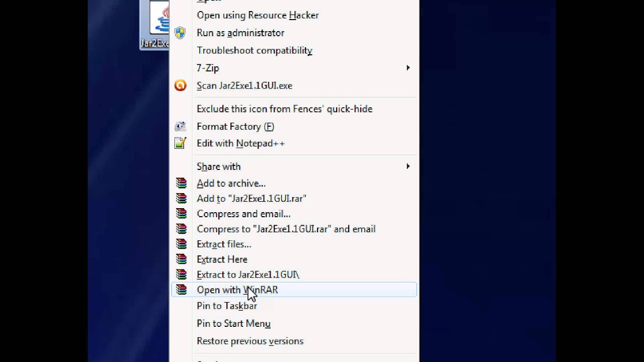
Task: Select Scan Jar2Exe1.1GUI.exe
Action: click(245, 85)
